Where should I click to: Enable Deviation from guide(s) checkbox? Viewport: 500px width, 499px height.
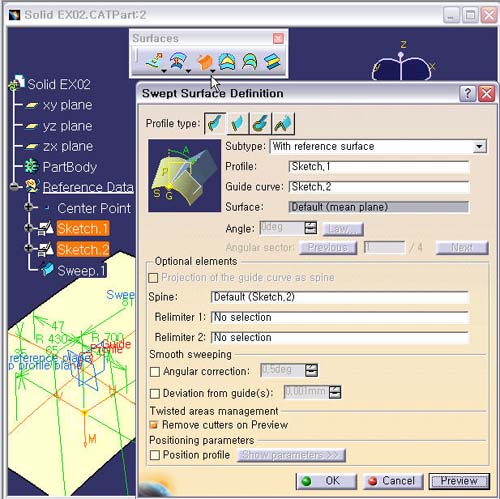pyautogui.click(x=155, y=394)
